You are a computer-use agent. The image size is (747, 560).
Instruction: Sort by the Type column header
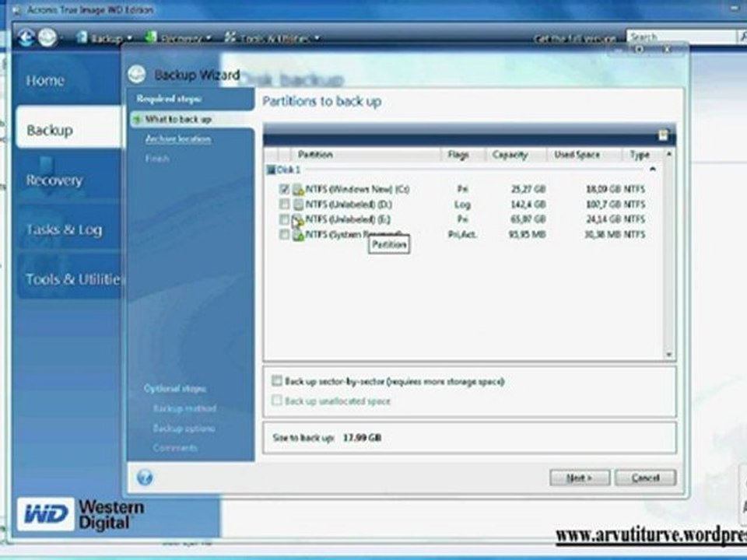coord(643,154)
